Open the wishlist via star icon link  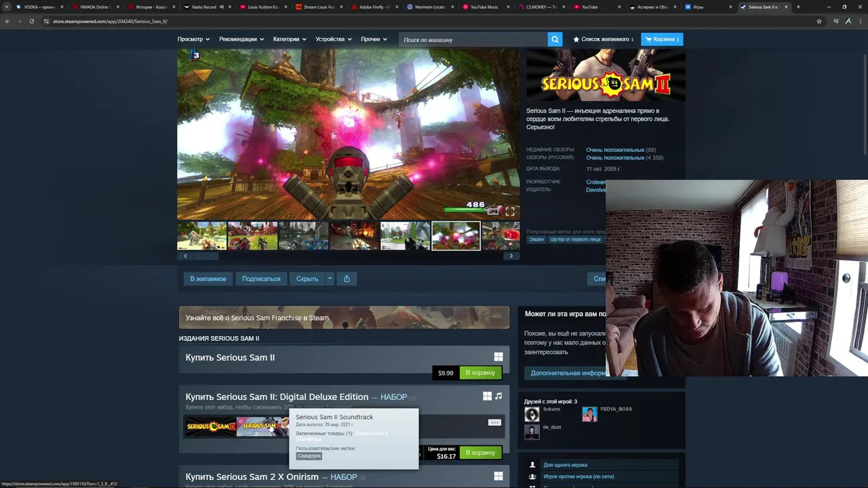[604, 39]
